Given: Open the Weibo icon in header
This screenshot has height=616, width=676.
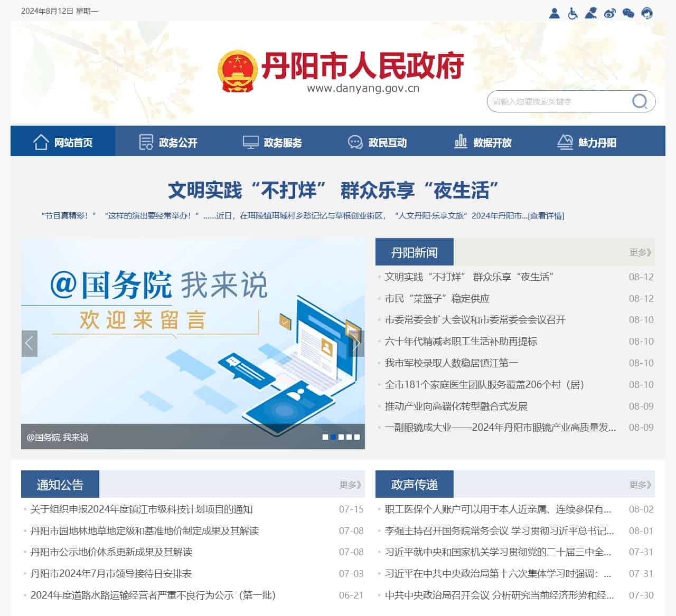Looking at the screenshot, I should point(610,13).
